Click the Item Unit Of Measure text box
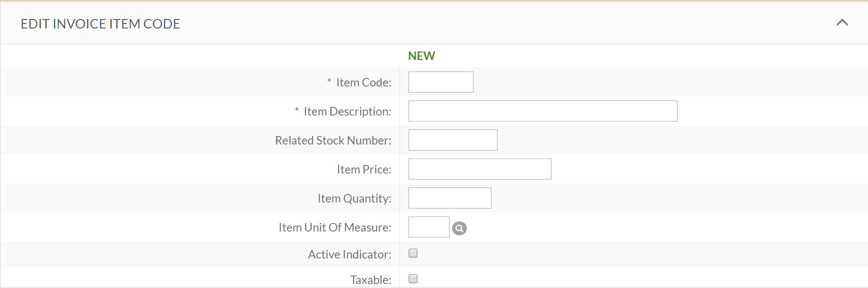 coord(428,227)
